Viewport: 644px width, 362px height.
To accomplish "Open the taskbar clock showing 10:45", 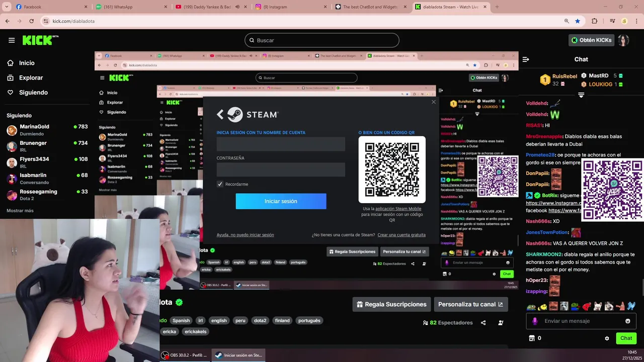I will coord(632,355).
